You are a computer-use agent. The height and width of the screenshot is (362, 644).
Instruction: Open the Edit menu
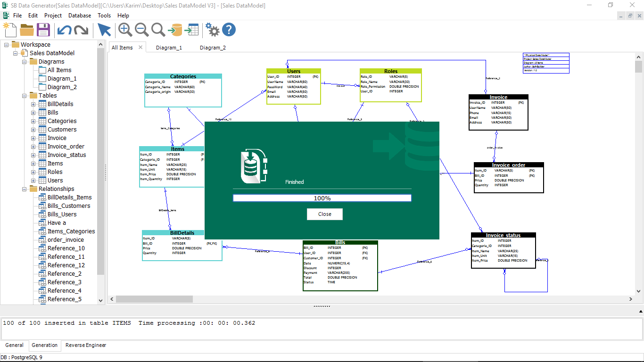(x=33, y=16)
